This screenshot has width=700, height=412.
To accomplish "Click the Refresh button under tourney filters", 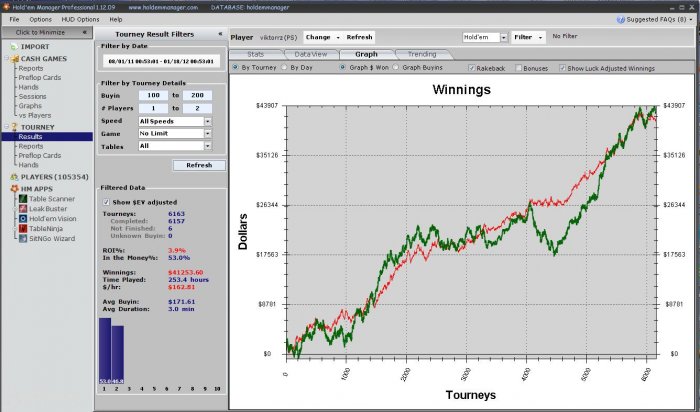I will pyautogui.click(x=199, y=165).
